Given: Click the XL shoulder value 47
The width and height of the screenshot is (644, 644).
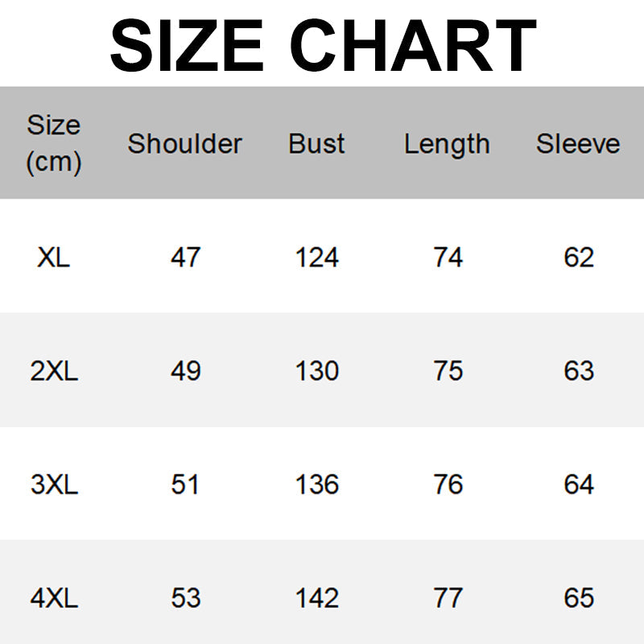Looking at the screenshot, I should [x=185, y=258].
